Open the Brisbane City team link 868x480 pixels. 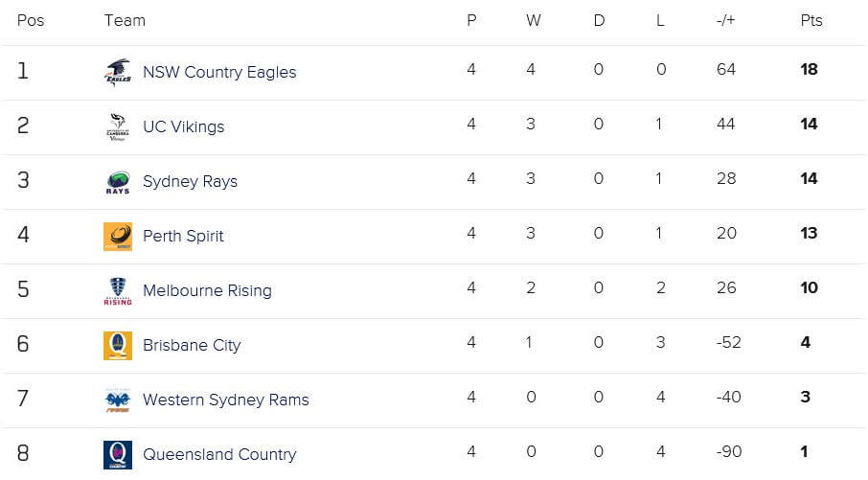click(x=192, y=346)
